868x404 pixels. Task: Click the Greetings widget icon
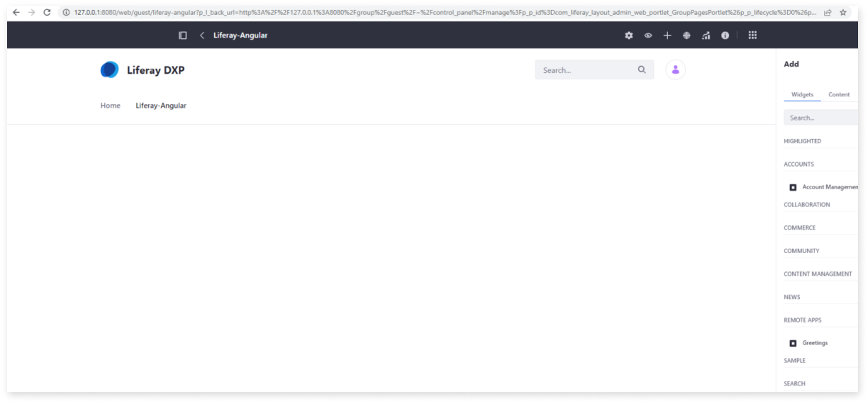793,343
